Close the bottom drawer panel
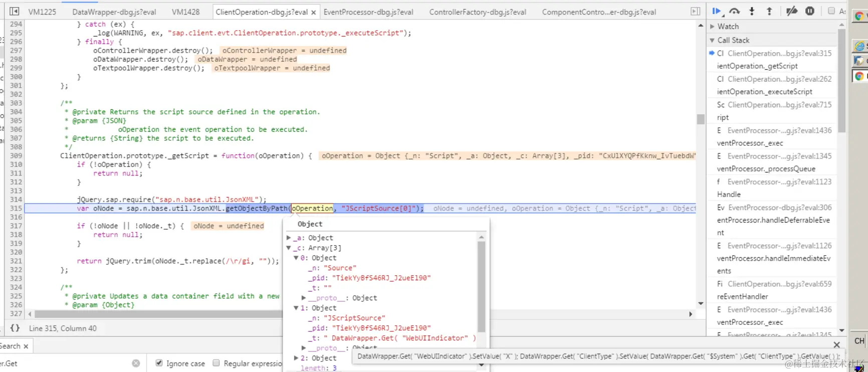The width and height of the screenshot is (868, 372). point(836,344)
